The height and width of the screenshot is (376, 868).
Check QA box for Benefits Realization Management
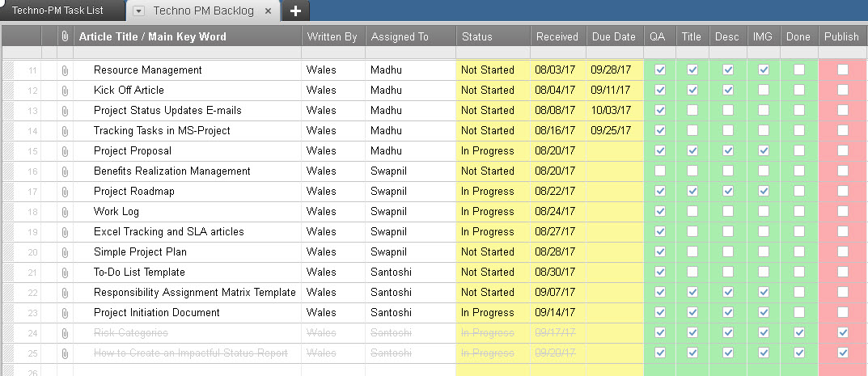coord(660,171)
